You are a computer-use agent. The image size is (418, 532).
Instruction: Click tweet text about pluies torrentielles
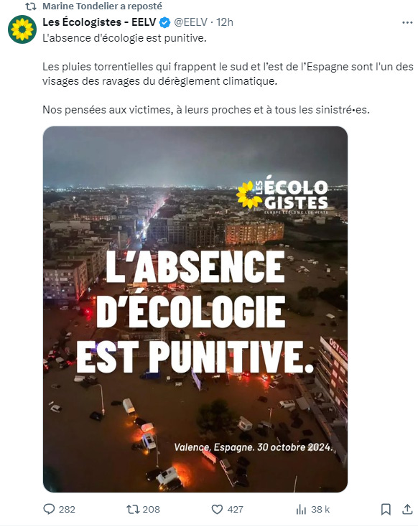pyautogui.click(x=228, y=74)
